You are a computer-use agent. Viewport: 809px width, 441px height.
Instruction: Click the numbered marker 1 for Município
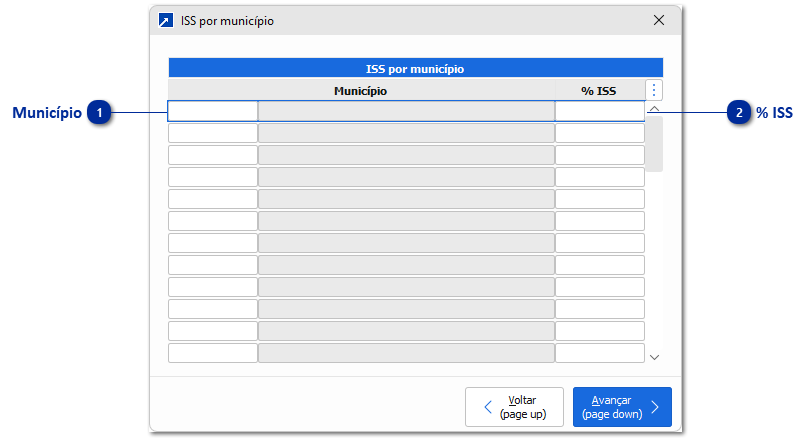99,113
